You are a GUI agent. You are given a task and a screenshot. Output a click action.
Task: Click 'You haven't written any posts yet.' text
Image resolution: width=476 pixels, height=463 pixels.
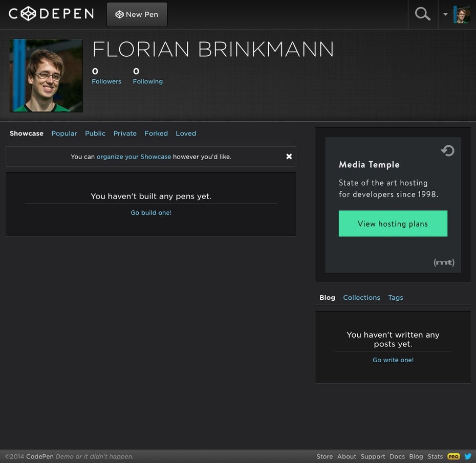coord(393,339)
